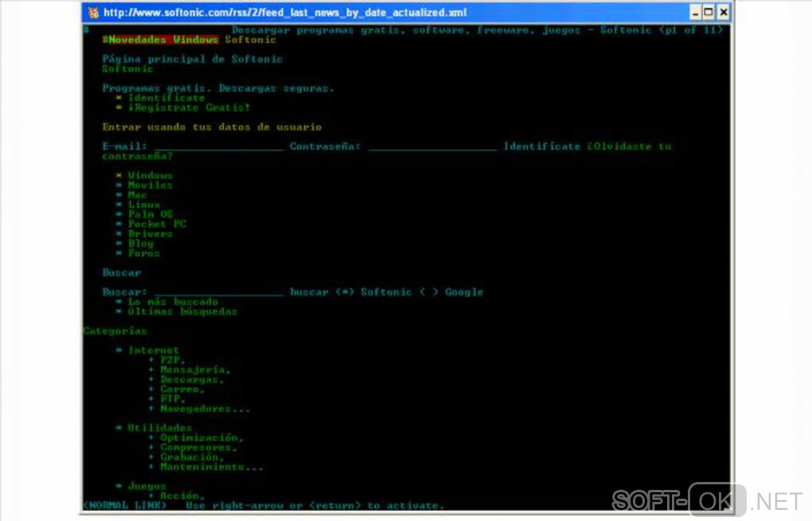Follow the Identifícate link in the bullet list
Viewport: 812px width, 521px height.
click(166, 98)
